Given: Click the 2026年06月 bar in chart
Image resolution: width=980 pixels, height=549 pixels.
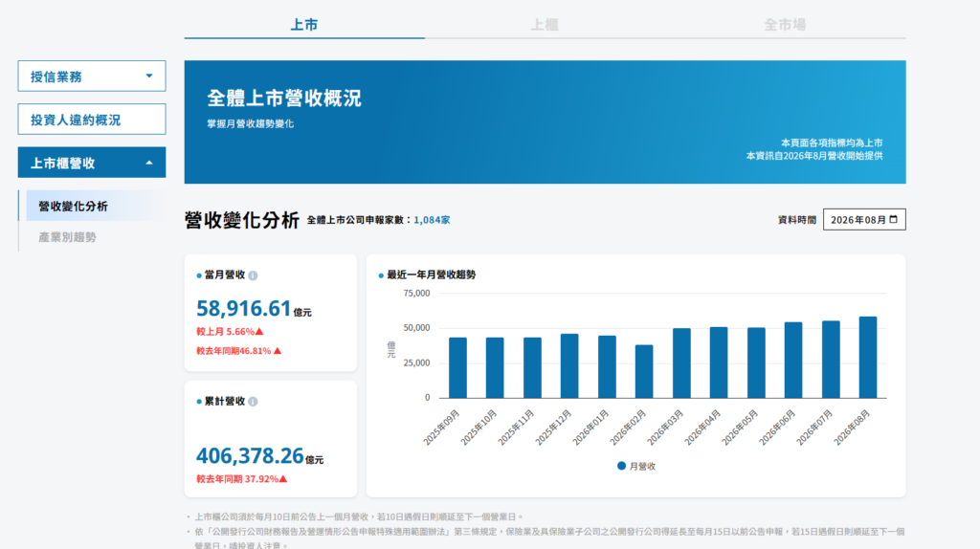Looking at the screenshot, I should pos(793,361).
